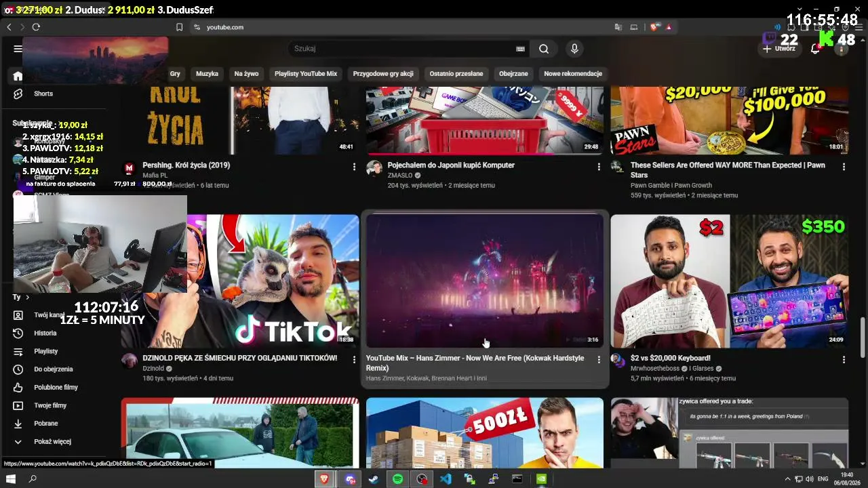Open title link Pojechałem do Japonii kupić Komputer

pos(451,165)
